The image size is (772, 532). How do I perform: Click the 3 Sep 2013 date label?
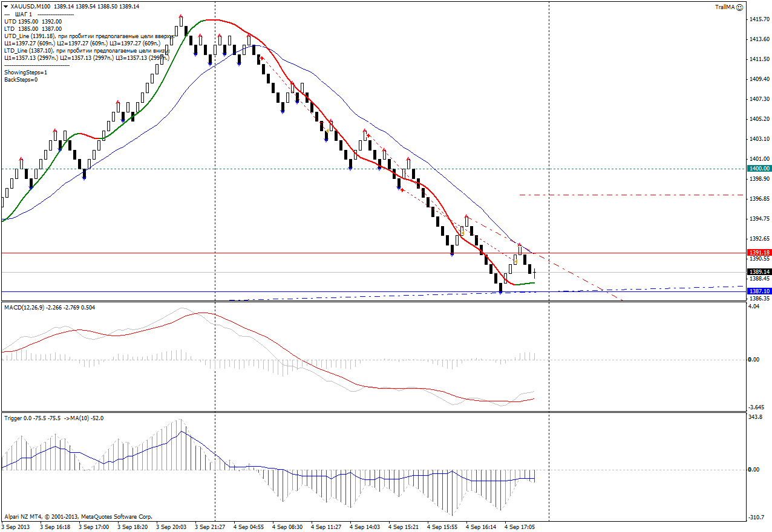tap(16, 527)
